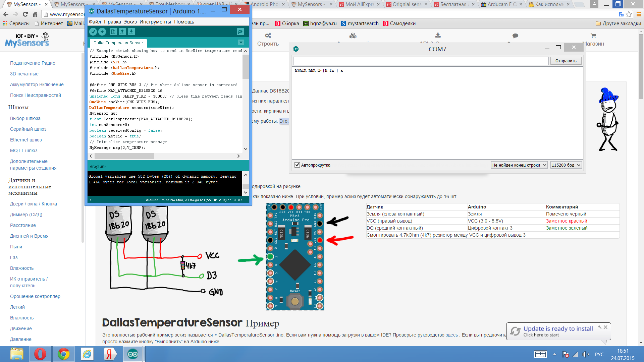Image resolution: width=644 pixels, height=362 pixels.
Task: Open a sketch via the Open icon
Action: coord(122,32)
